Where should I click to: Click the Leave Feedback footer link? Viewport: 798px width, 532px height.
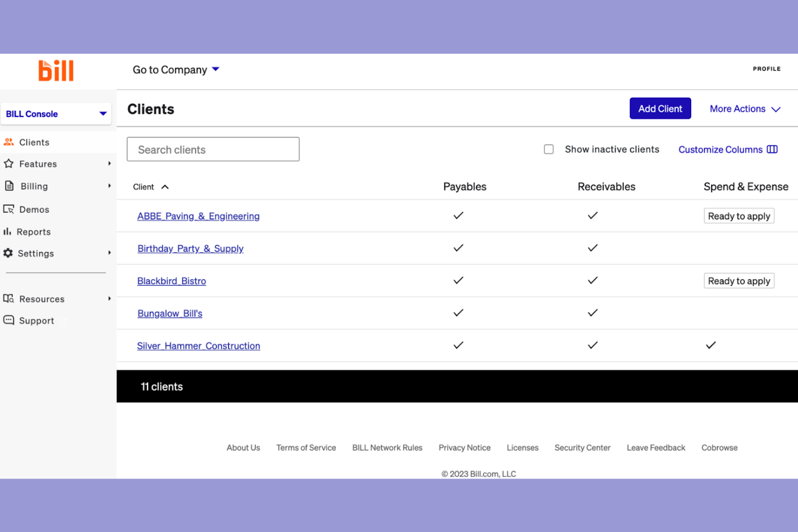click(x=656, y=447)
